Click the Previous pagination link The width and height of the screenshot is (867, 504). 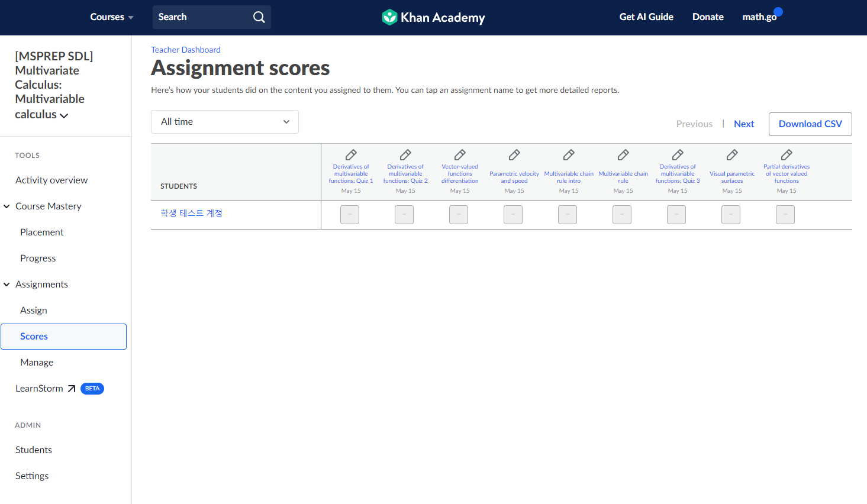[x=694, y=124]
